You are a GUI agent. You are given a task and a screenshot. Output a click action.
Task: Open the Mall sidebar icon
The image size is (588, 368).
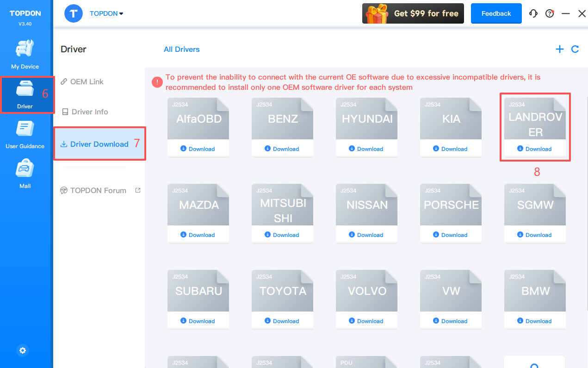tap(25, 174)
